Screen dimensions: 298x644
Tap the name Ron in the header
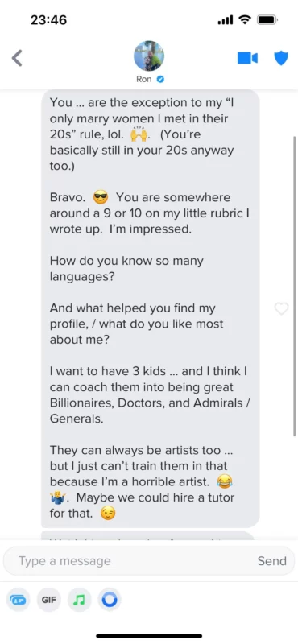[x=144, y=79]
